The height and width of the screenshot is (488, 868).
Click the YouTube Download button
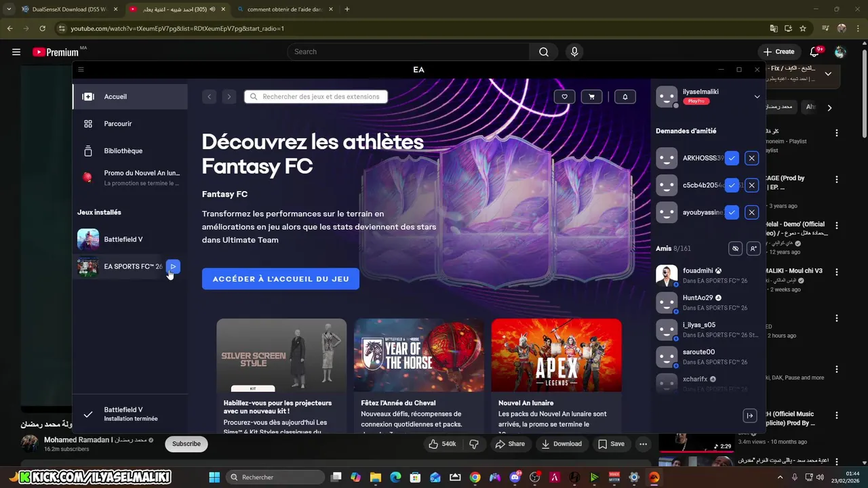[561, 444]
